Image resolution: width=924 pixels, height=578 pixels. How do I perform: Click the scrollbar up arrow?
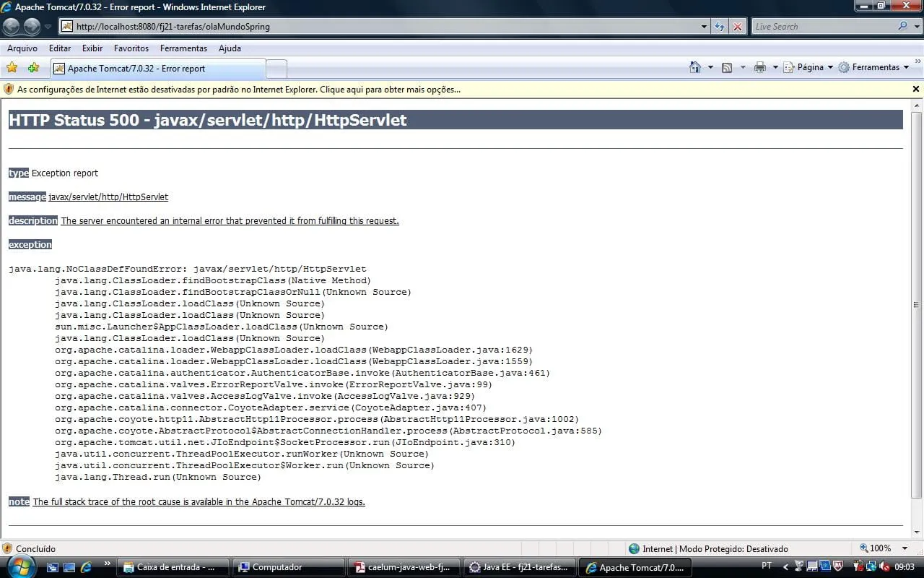point(917,105)
